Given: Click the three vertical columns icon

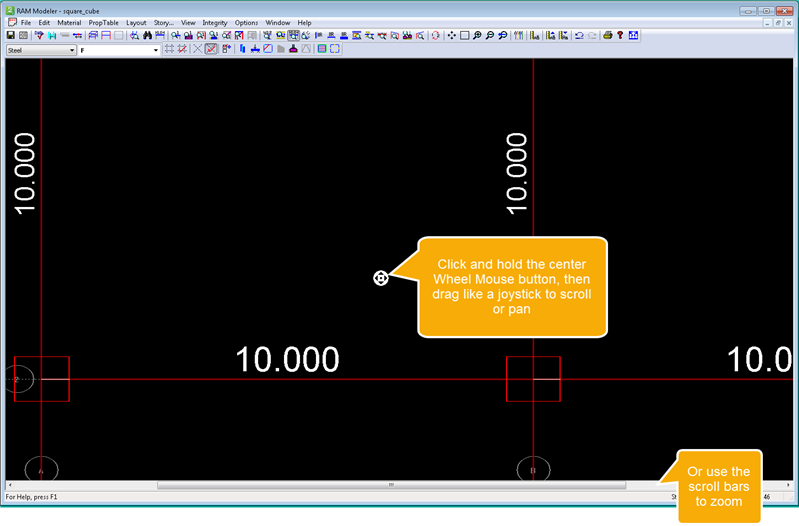Looking at the screenshot, I should point(518,35).
